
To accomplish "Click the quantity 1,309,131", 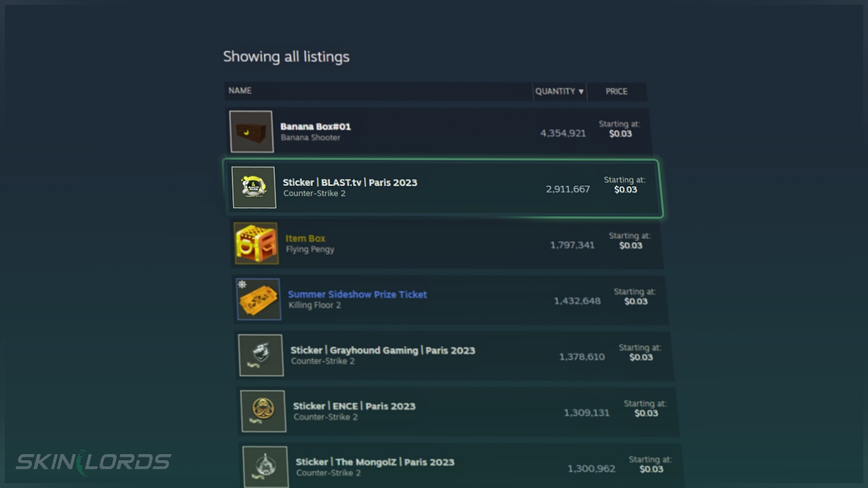I will (x=587, y=413).
